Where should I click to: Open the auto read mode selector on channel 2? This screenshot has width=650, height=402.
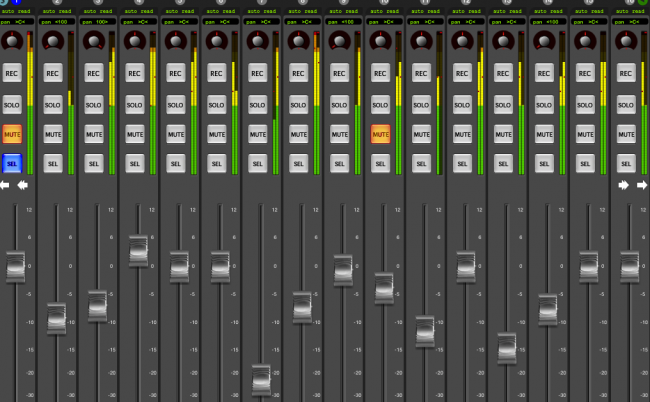click(53, 9)
